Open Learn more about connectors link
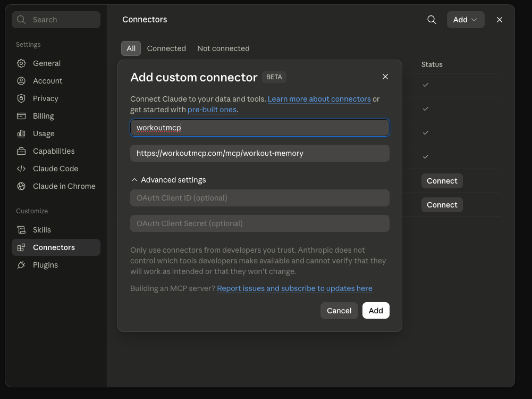 (x=319, y=99)
